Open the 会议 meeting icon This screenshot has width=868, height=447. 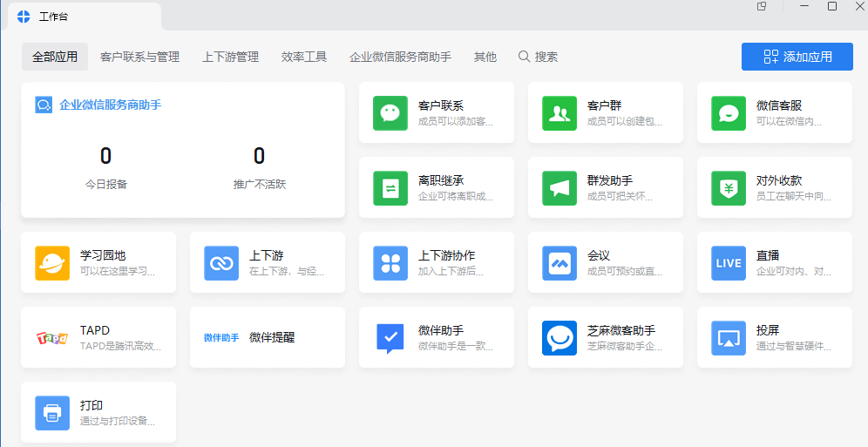pos(559,263)
